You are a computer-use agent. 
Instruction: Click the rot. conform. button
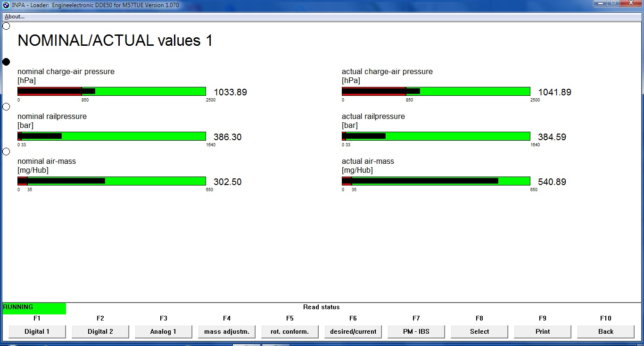point(290,331)
